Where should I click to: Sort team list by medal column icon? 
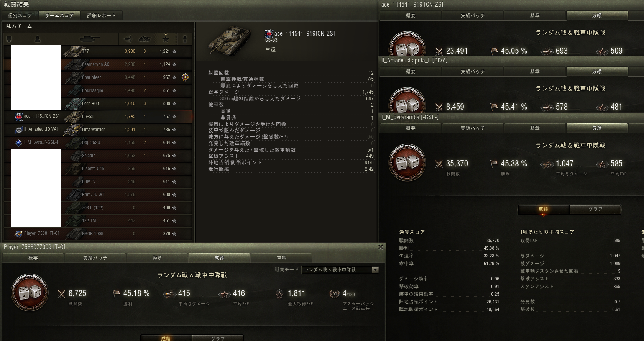pyautogui.click(x=185, y=39)
